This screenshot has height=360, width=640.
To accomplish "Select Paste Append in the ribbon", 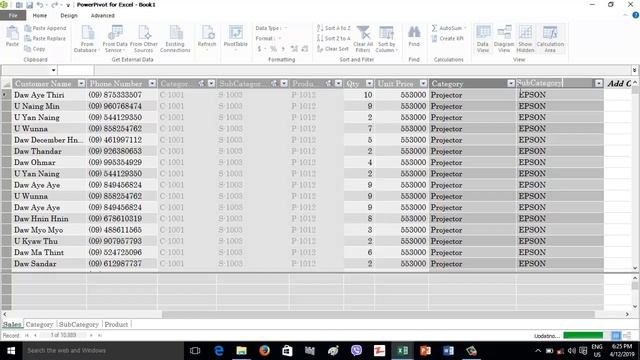I will pyautogui.click(x=45, y=28).
